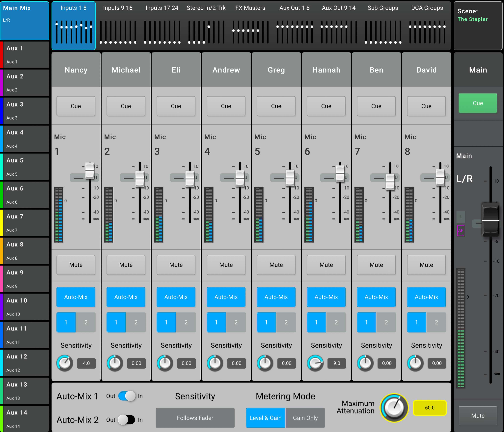Click the AF indicator on the Main strip
Viewport: 504px width, 432px height.
coord(460,231)
